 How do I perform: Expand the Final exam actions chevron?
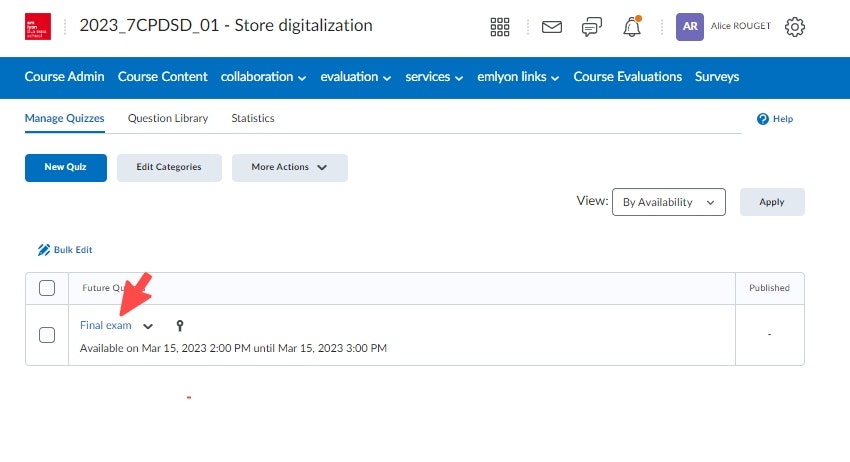tap(149, 326)
